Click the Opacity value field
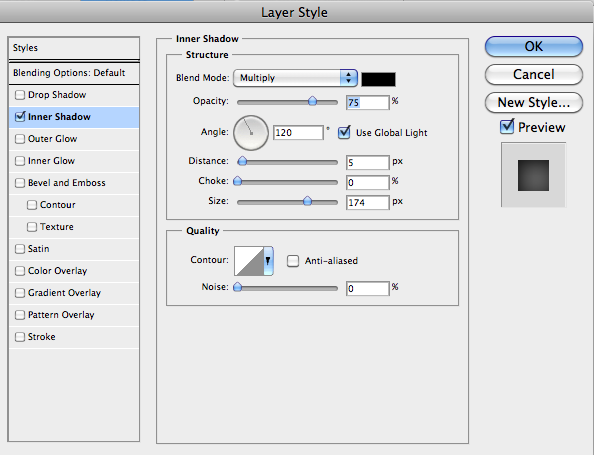The image size is (594, 455). click(x=367, y=102)
